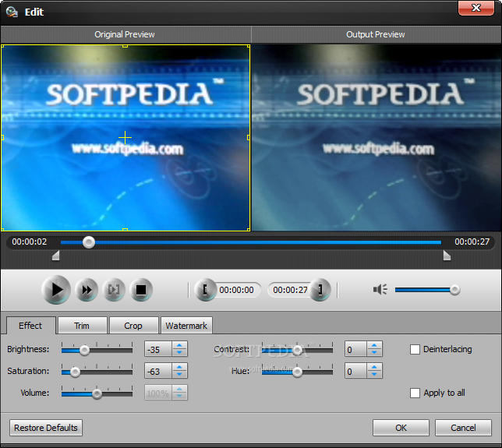Click the Volume effect slider handle
502x448 pixels.
pos(97,394)
